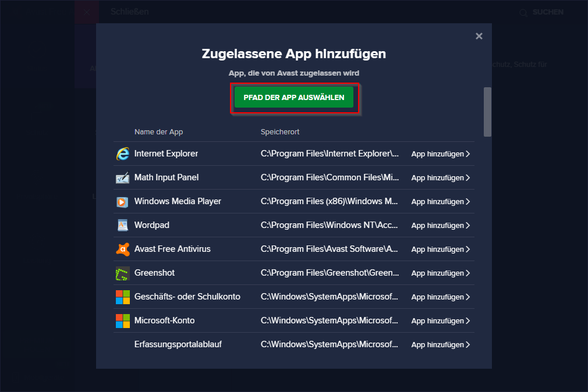
Task: Add Erfassungsportalablauf via App hinzufügen
Action: (x=441, y=345)
